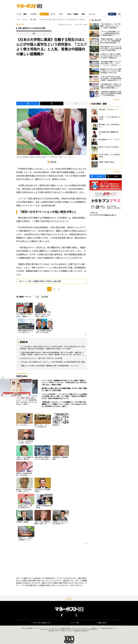Viewport: 138px width, 644px height.
Task: Select the #1 article part tab
Action: click(x=34, y=33)
